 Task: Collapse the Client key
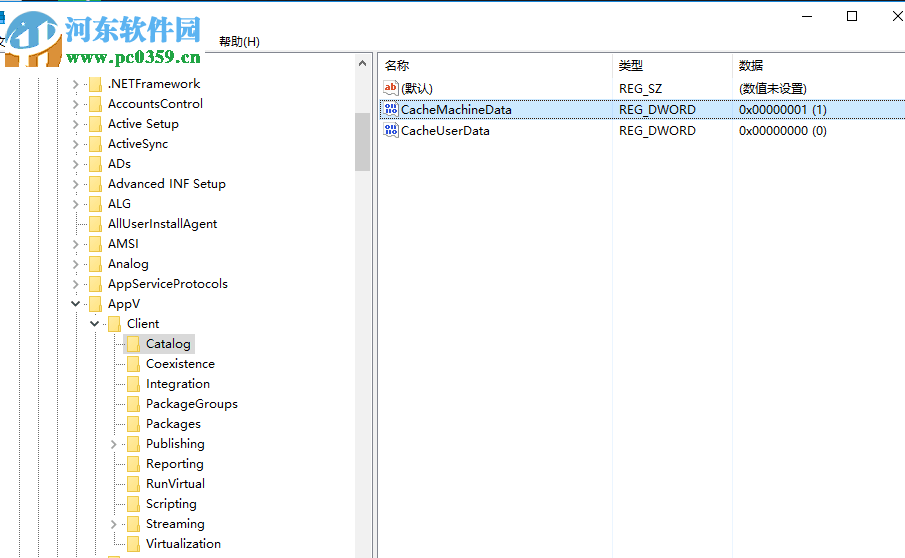tap(95, 324)
